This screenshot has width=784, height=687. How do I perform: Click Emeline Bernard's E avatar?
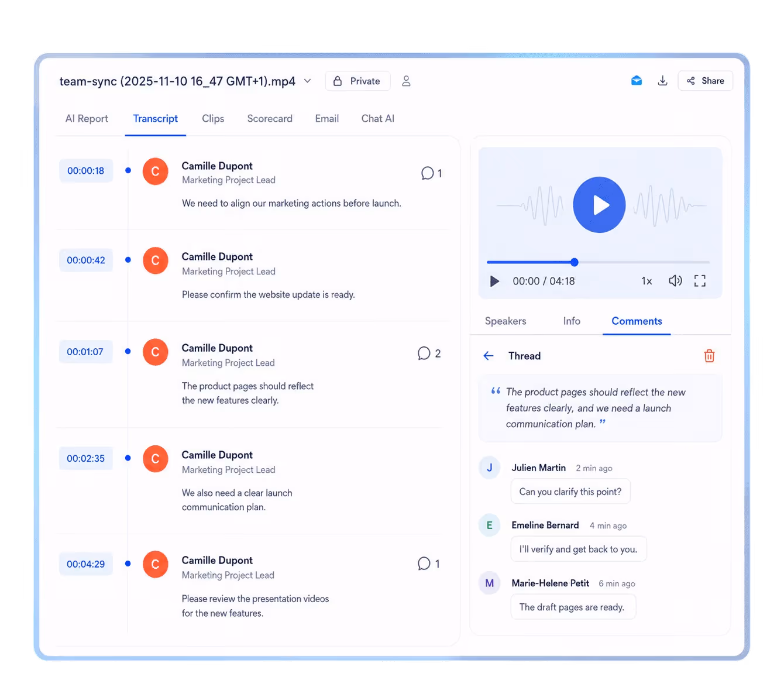490,525
